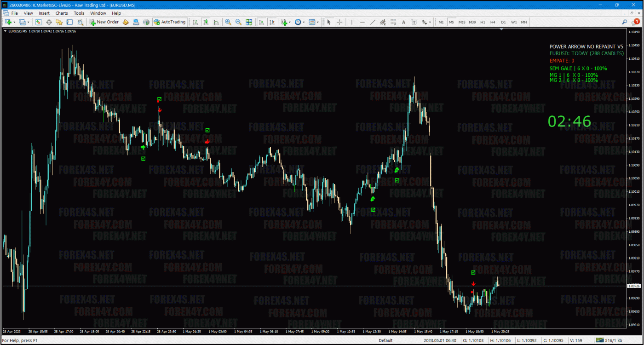Expand the Templates dropdown
Viewport: 644px width, 345px height.
[x=314, y=22]
